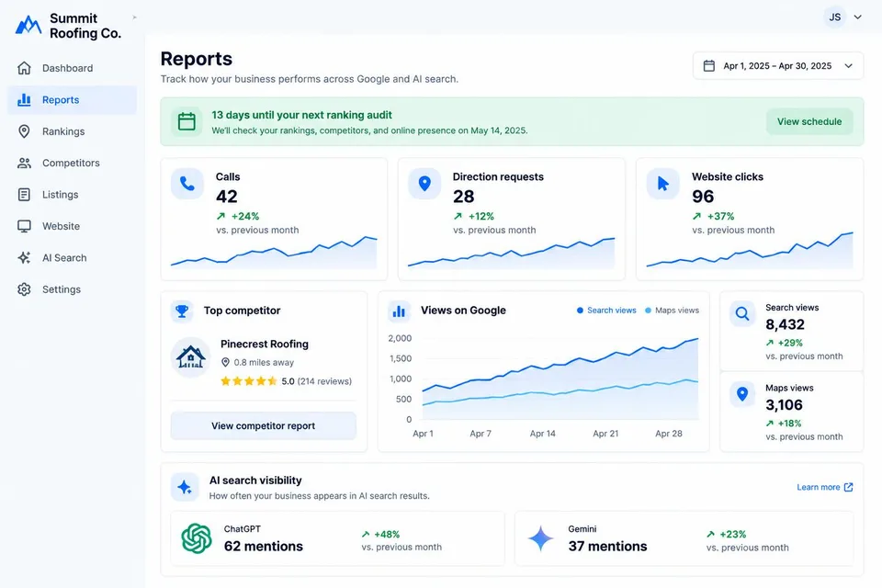Image resolution: width=882 pixels, height=588 pixels.
Task: Click the "62 mentions" ChatGPT value
Action: 264,547
